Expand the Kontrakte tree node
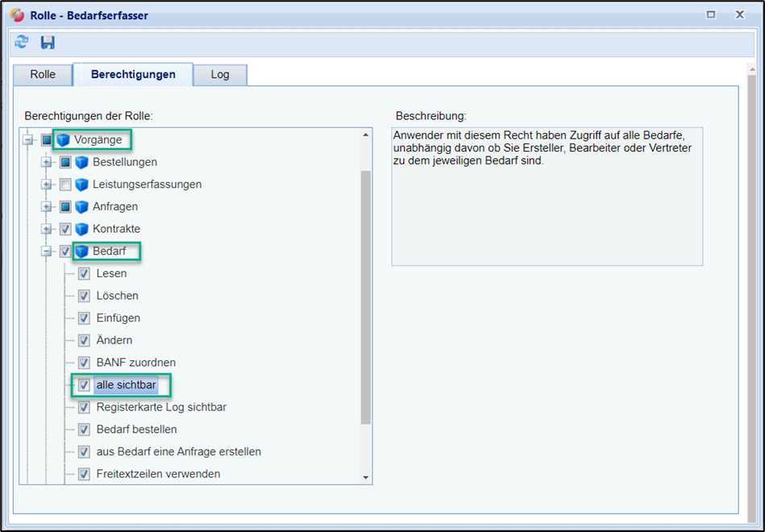The image size is (765, 532). click(47, 229)
